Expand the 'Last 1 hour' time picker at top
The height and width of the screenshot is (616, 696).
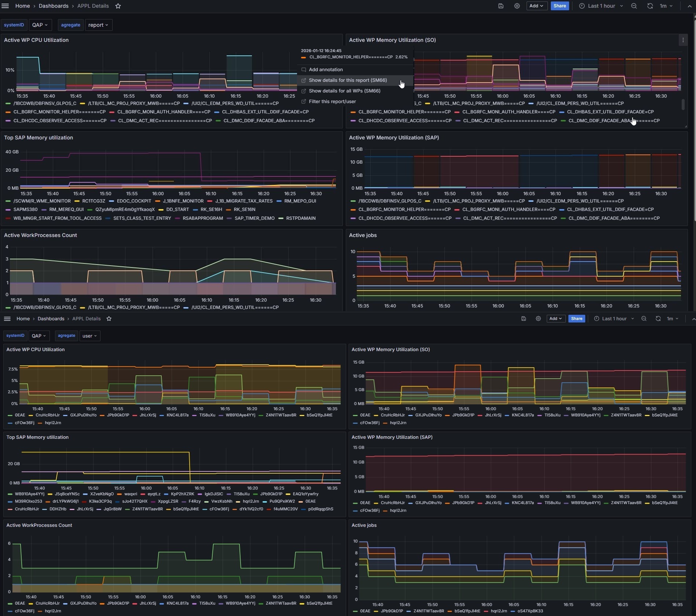pyautogui.click(x=601, y=6)
